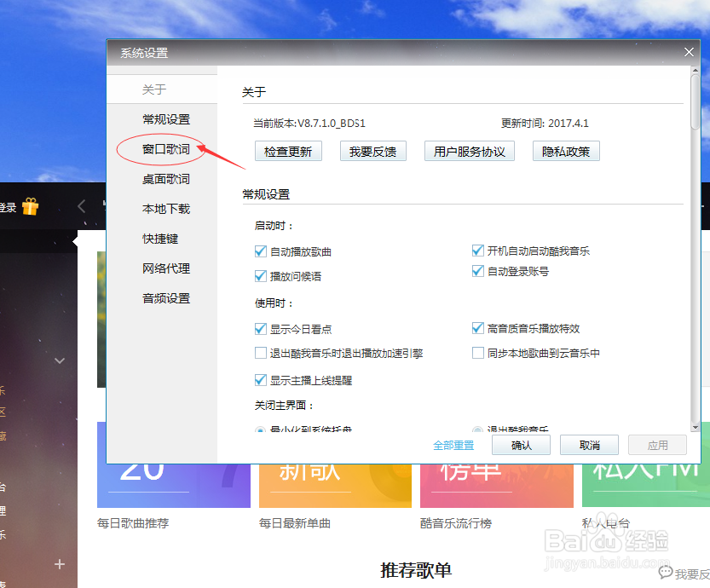Open the 用户服务协议 button

point(470,151)
